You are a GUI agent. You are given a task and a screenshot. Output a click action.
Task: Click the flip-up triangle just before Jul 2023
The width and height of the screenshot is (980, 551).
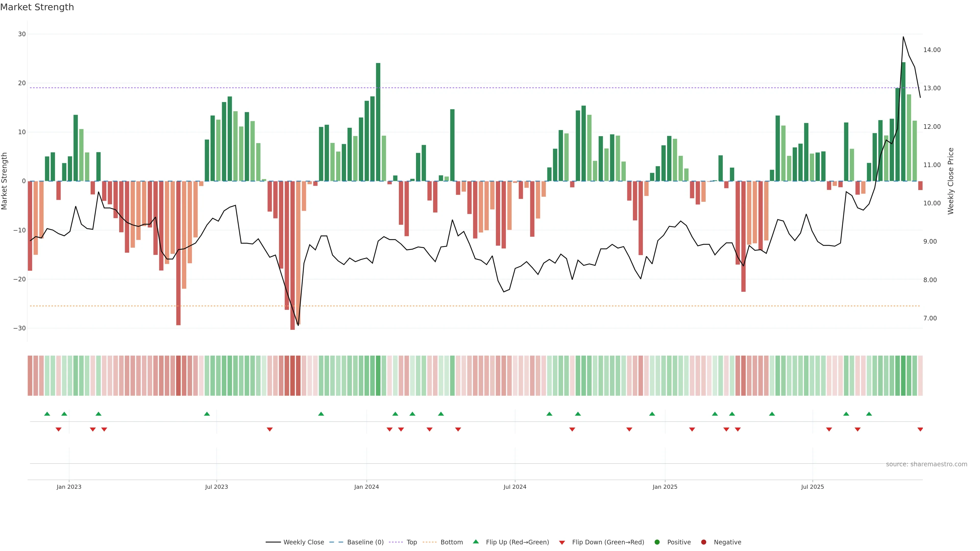(x=207, y=414)
